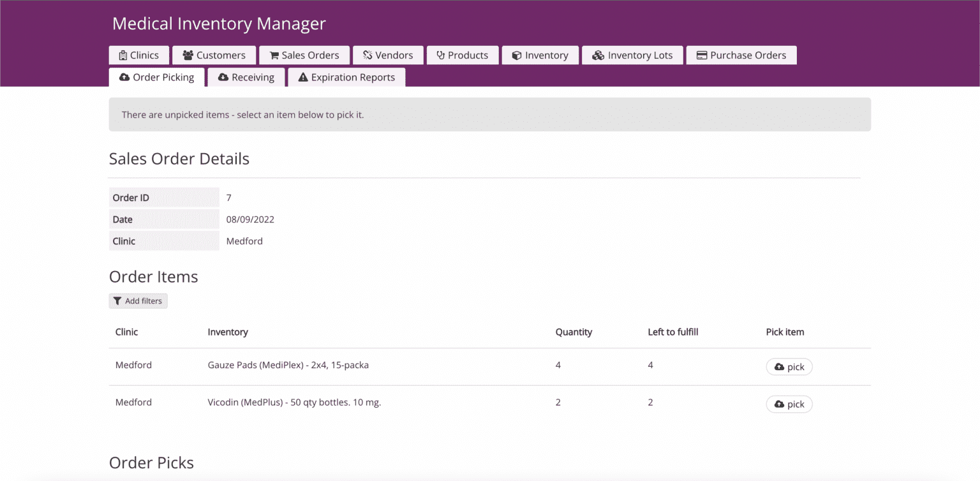Viewport: 980px width, 481px height.
Task: Click the warning triangle on Expiration Reports
Action: click(302, 77)
